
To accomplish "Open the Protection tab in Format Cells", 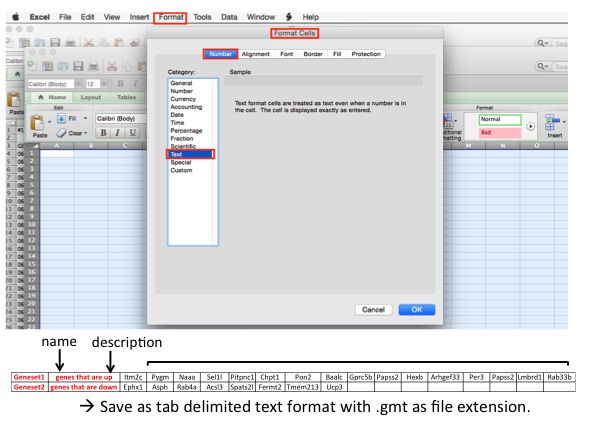I will tap(366, 54).
